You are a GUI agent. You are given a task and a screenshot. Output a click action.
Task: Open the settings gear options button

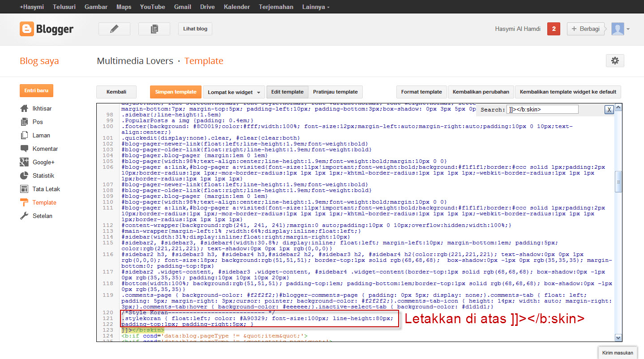point(615,61)
